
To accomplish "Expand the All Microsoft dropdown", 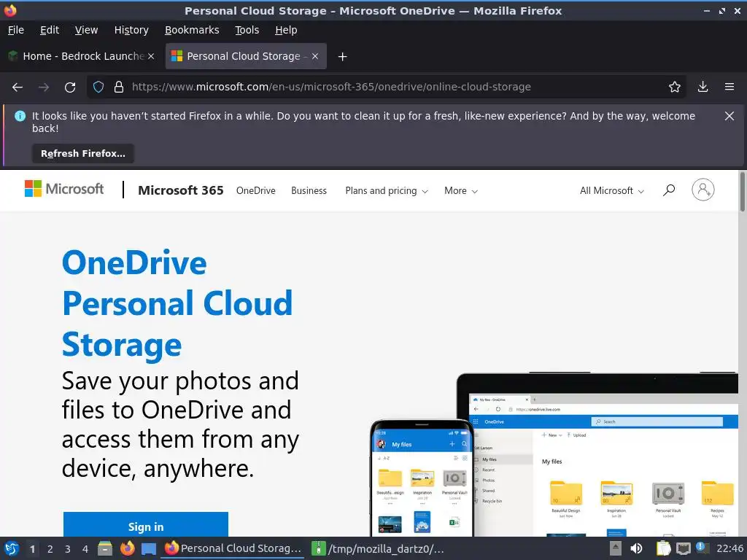I will pos(612,190).
